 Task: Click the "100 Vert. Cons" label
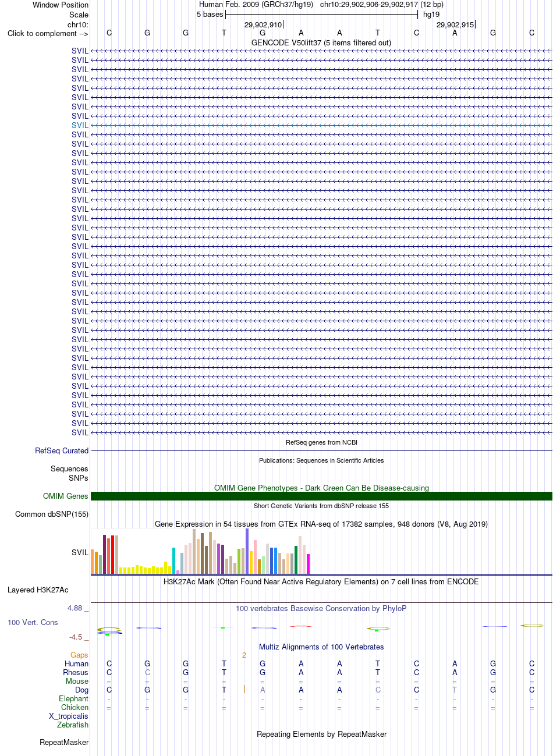[33, 622]
